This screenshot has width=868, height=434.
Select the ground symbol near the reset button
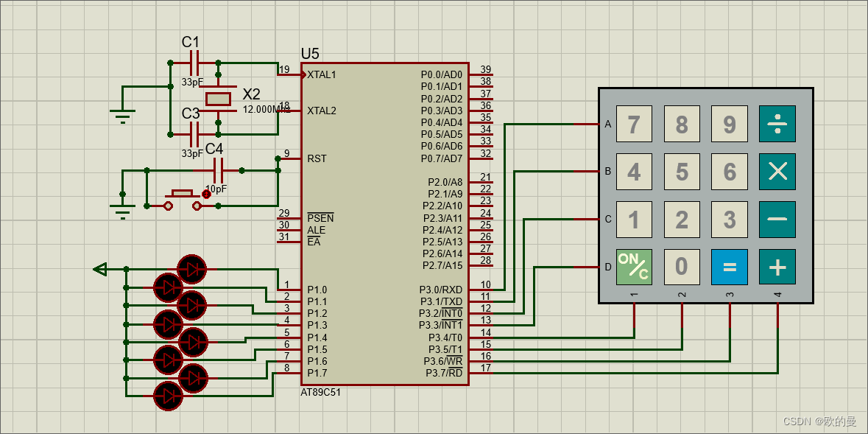click(122, 212)
